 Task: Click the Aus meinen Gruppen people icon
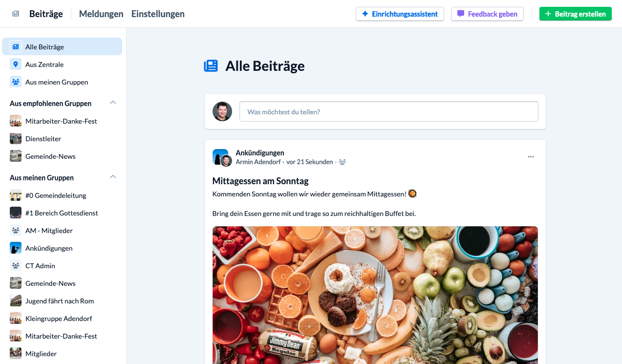click(16, 82)
